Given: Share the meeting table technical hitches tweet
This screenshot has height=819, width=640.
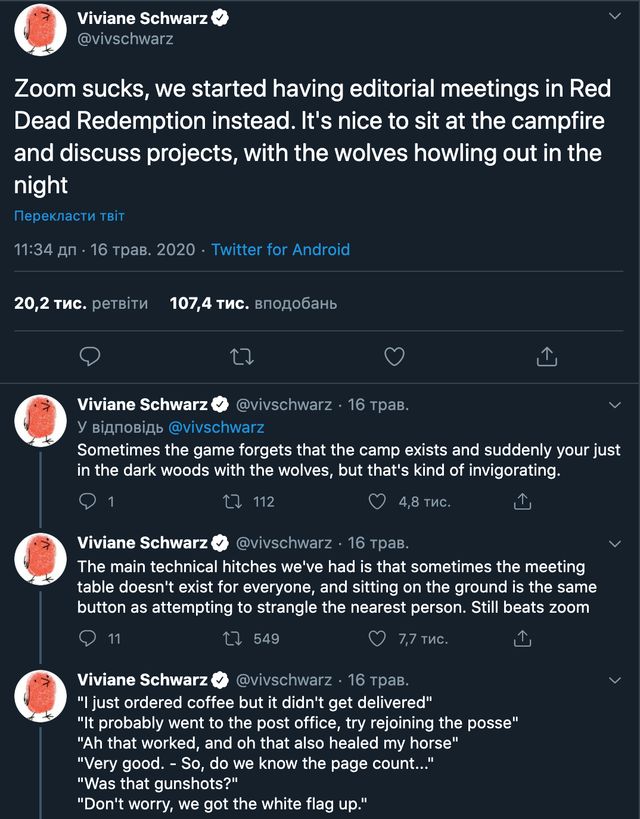Looking at the screenshot, I should (x=521, y=638).
